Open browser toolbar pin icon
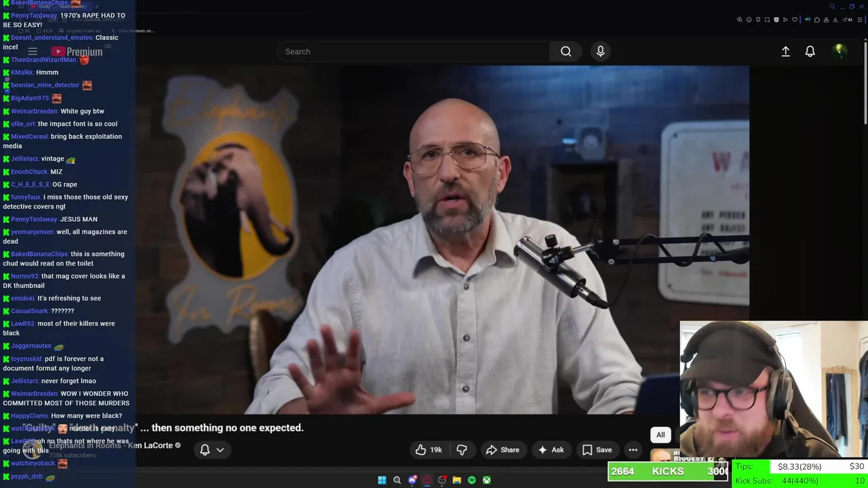 click(758, 20)
